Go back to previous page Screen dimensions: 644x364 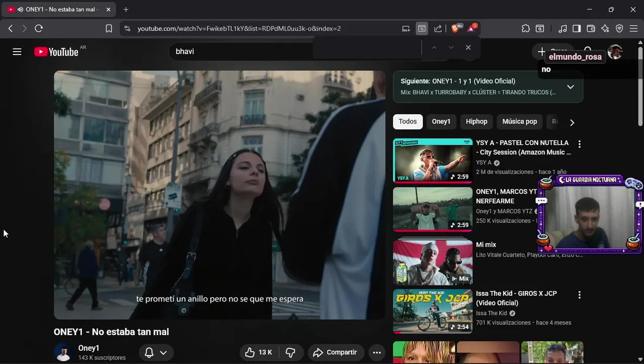[x=10, y=29]
